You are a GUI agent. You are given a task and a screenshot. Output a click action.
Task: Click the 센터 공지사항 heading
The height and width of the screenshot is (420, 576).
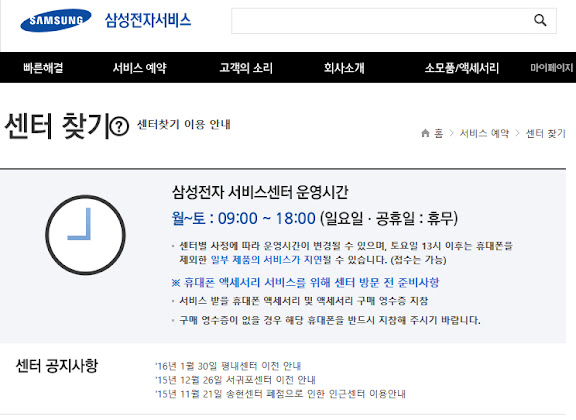pos(57,366)
